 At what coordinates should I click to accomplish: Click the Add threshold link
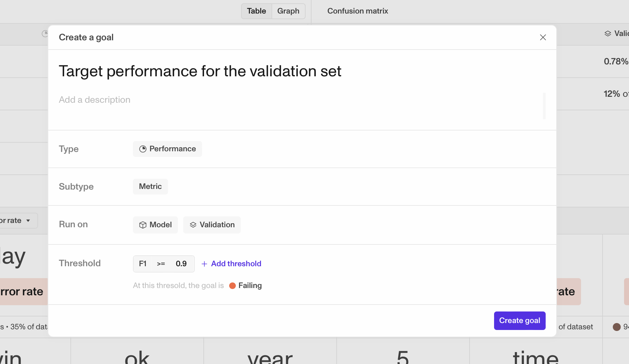(236, 264)
